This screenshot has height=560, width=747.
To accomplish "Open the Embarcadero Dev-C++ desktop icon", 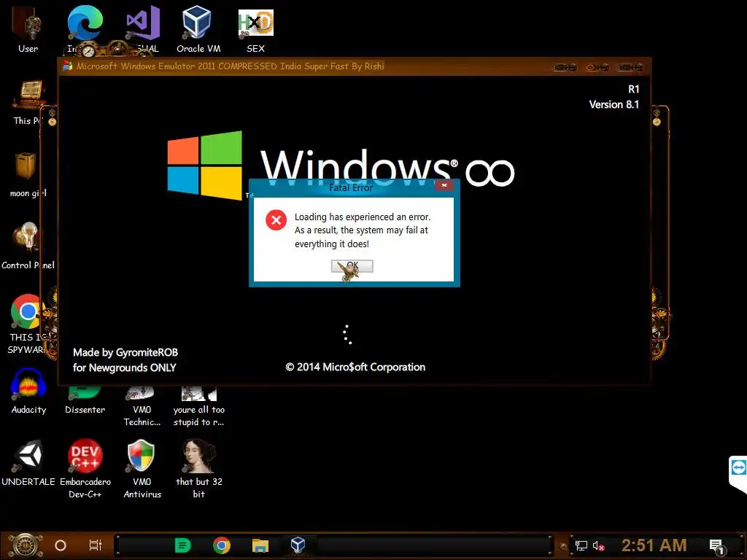I will [85, 469].
